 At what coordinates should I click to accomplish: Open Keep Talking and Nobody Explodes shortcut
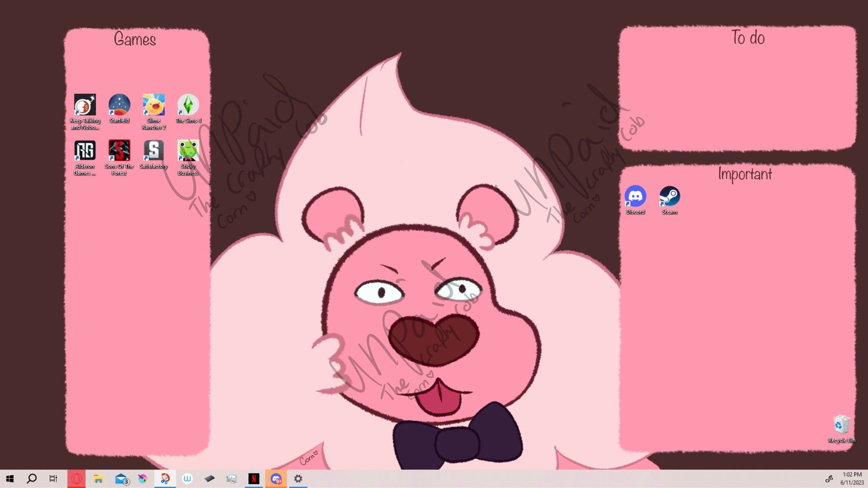click(x=84, y=112)
